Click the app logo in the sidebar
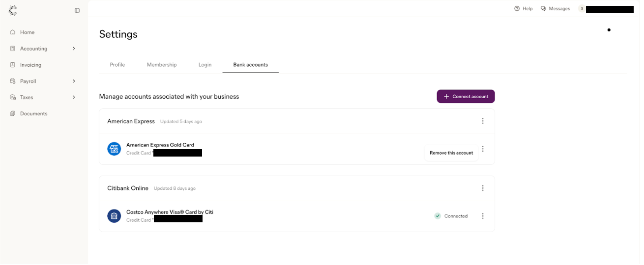The height and width of the screenshot is (265, 644). (x=13, y=10)
